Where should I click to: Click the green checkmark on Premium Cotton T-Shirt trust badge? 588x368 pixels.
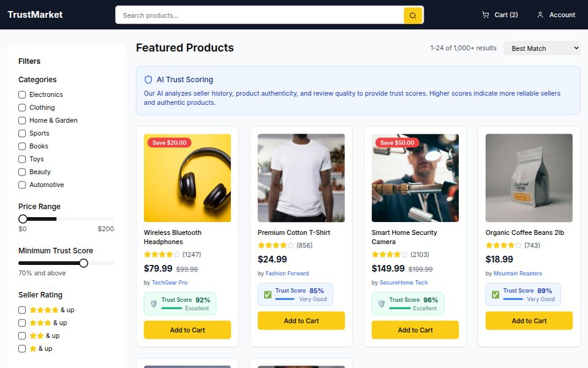[267, 294]
